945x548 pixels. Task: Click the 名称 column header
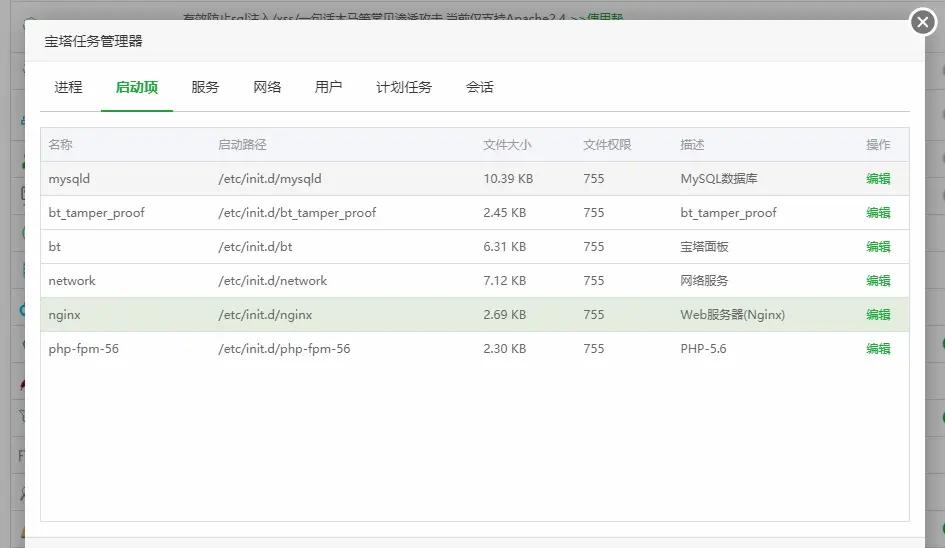click(61, 145)
